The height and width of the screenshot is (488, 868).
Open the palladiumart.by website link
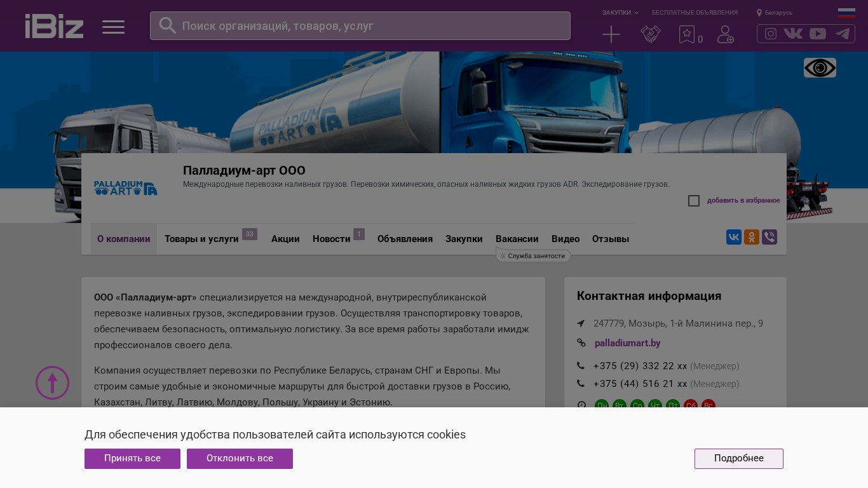[x=628, y=343]
